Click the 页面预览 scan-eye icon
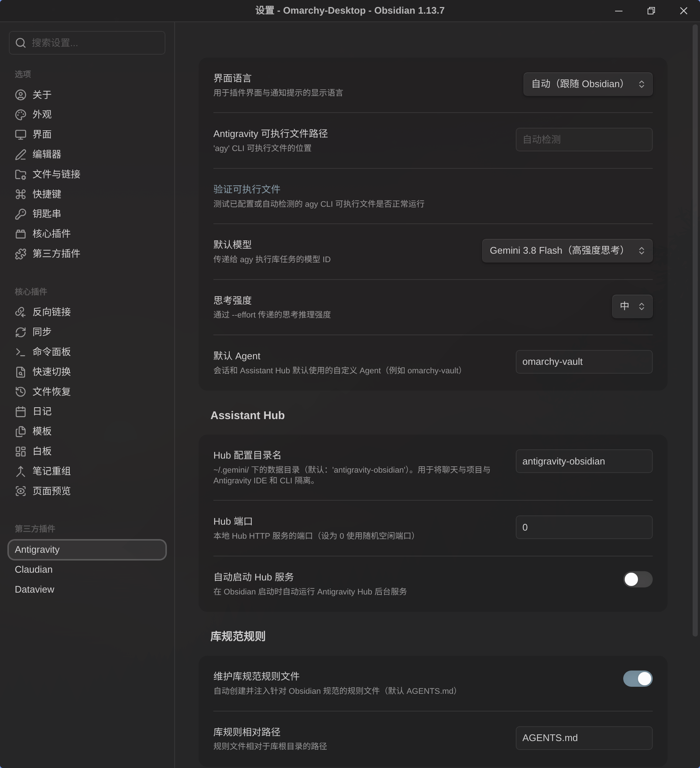This screenshot has height=768, width=700. pyautogui.click(x=21, y=491)
